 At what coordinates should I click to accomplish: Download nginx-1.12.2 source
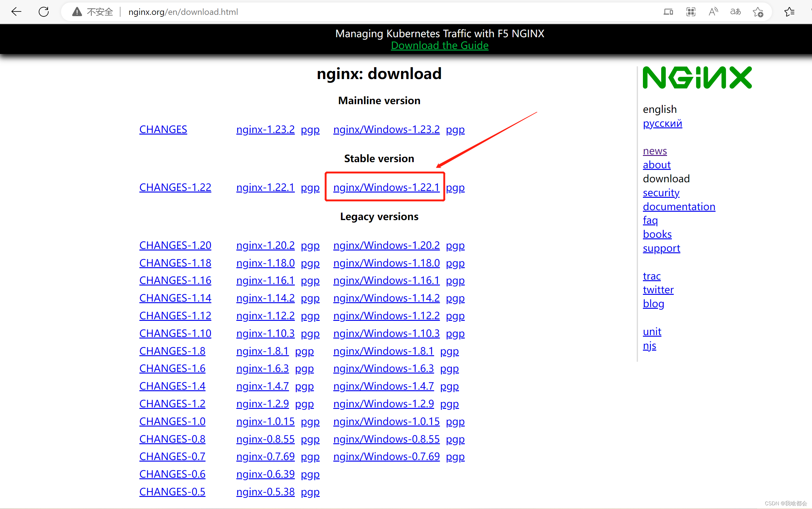point(265,316)
